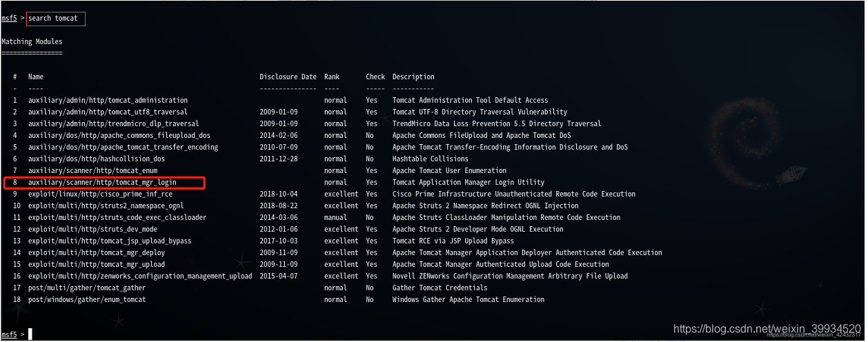
Task: Click 'Apache Struts 2 Namespace Redirect OGNL Injection'
Action: point(486,205)
